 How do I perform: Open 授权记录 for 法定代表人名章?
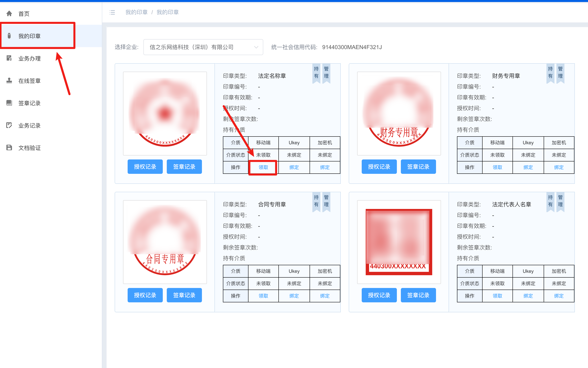coord(379,295)
